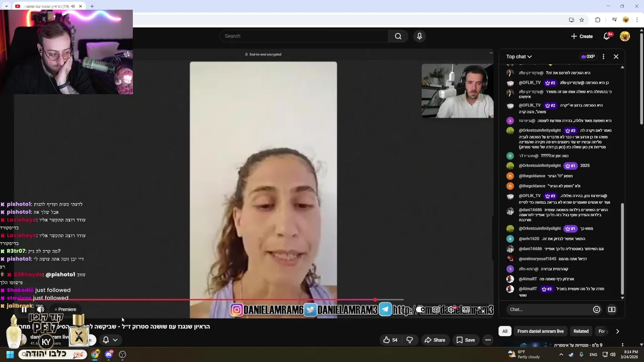Screen dimensions: 644x362
Task: Close the live chat panel
Action: [x=616, y=57]
